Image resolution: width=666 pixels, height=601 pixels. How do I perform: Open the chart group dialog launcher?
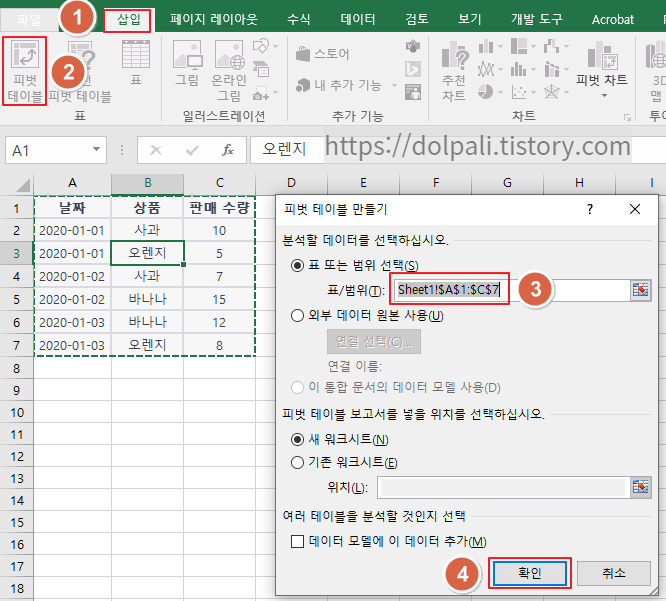[x=627, y=118]
